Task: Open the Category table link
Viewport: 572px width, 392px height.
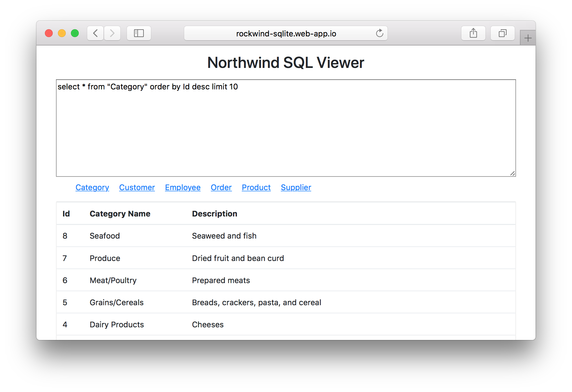Action: 92,188
